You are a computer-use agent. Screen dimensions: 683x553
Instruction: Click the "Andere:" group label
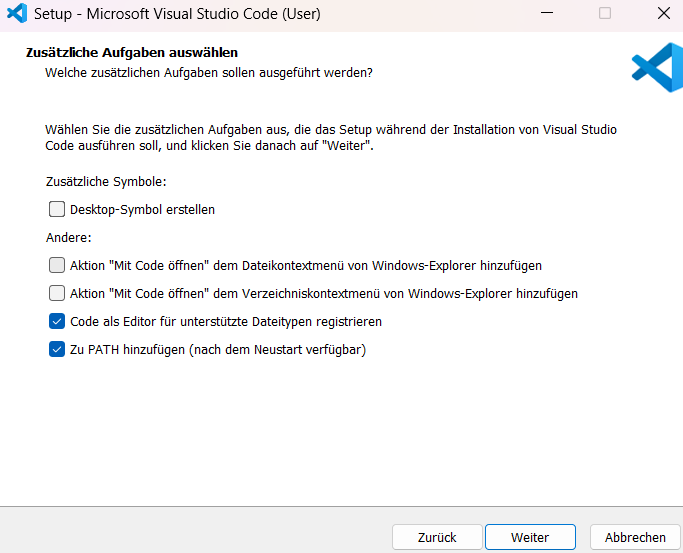[x=69, y=238]
